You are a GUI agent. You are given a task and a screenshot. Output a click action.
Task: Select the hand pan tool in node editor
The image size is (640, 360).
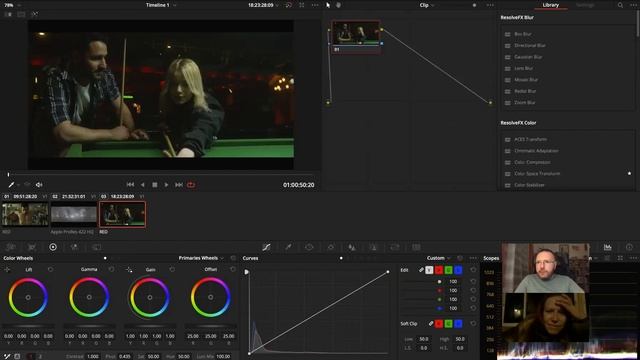(338, 5)
